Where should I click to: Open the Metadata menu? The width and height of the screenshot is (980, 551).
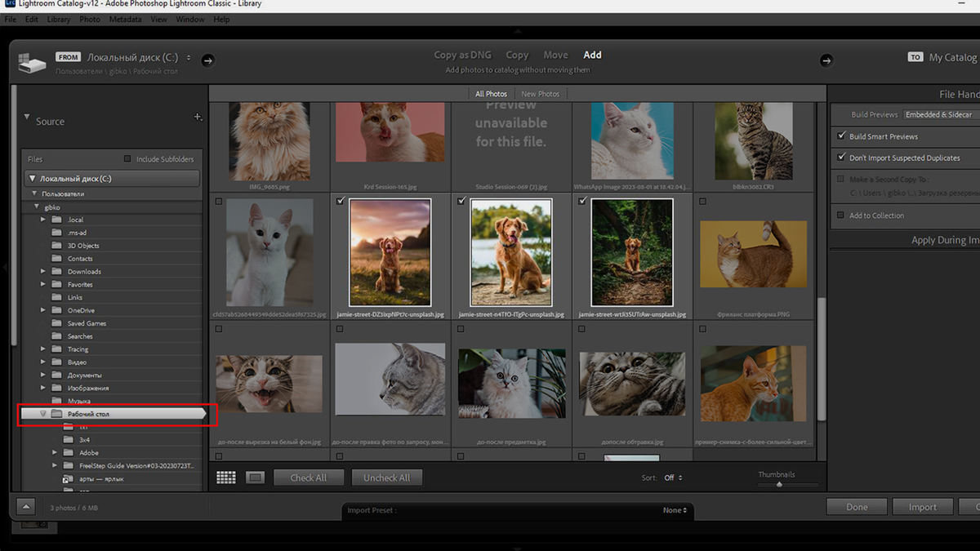pyautogui.click(x=125, y=19)
